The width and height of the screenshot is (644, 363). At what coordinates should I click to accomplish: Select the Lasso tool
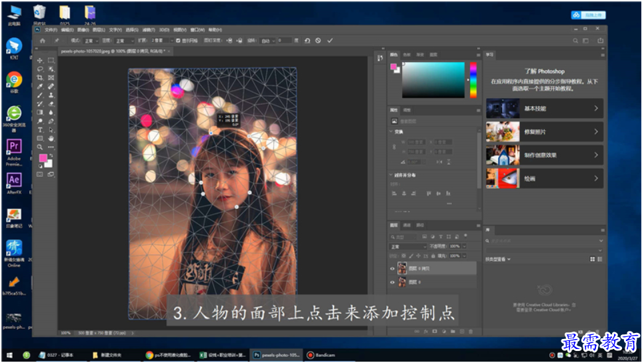point(40,69)
